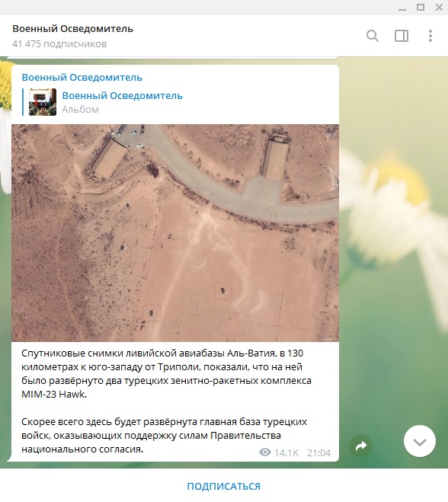The width and height of the screenshot is (448, 502).
Task: Click ПОДПИСАТЬСЯ to subscribe to channel
Action: 223,486
